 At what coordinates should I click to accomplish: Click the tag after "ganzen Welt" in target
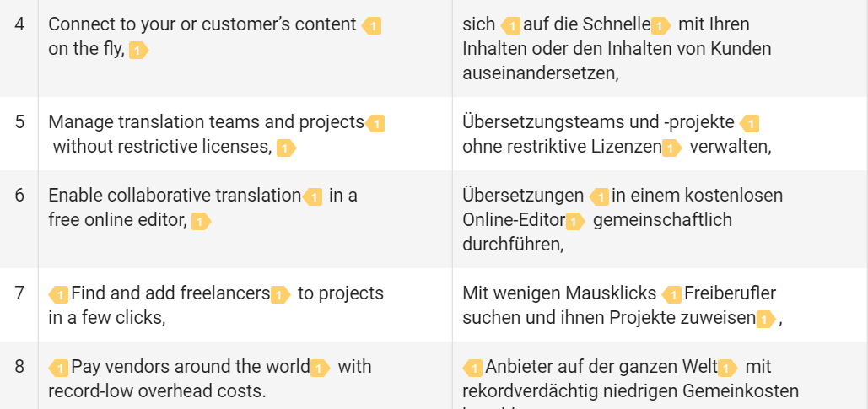[x=727, y=368]
